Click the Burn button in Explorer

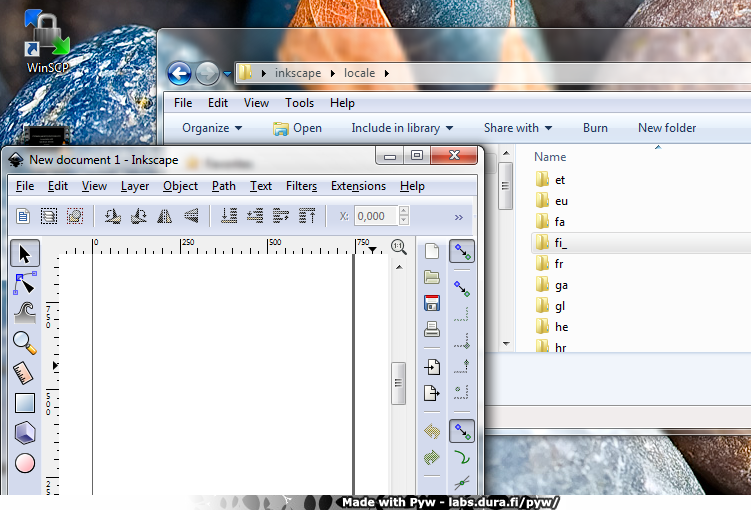tap(595, 128)
